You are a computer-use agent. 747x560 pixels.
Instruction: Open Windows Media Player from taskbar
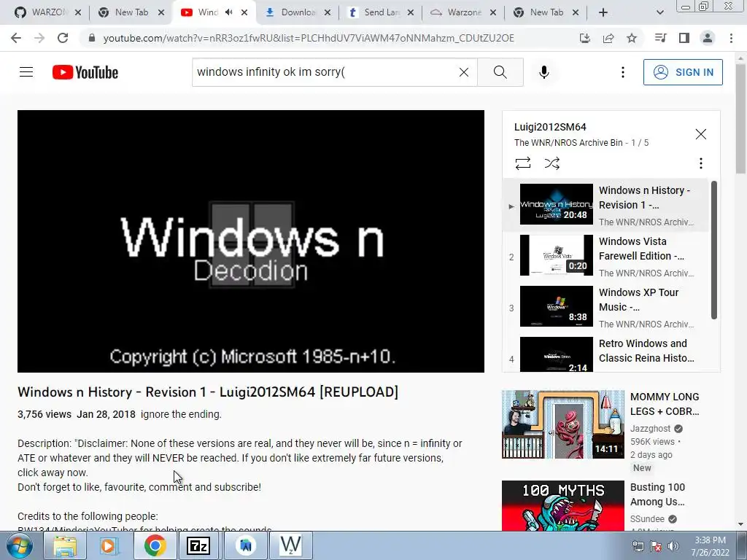(x=109, y=545)
